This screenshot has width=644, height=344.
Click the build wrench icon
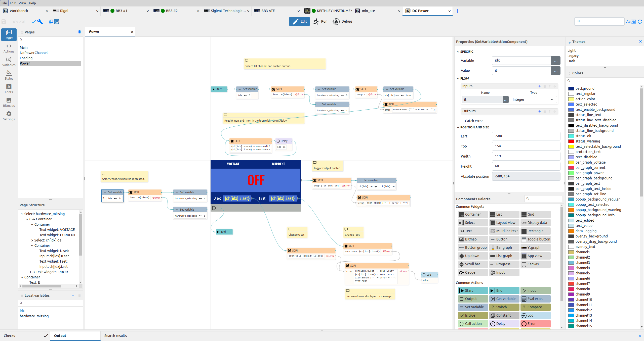pyautogui.click(x=40, y=22)
